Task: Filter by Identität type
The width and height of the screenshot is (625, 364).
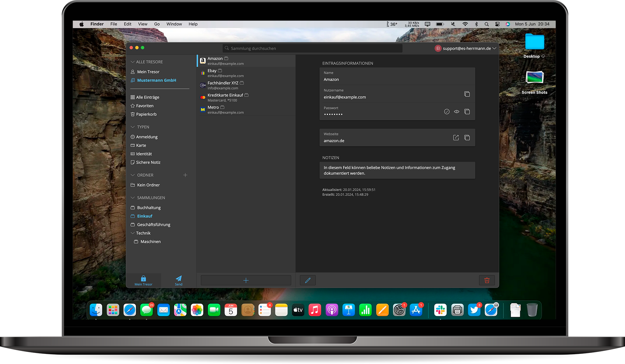Action: pyautogui.click(x=144, y=154)
